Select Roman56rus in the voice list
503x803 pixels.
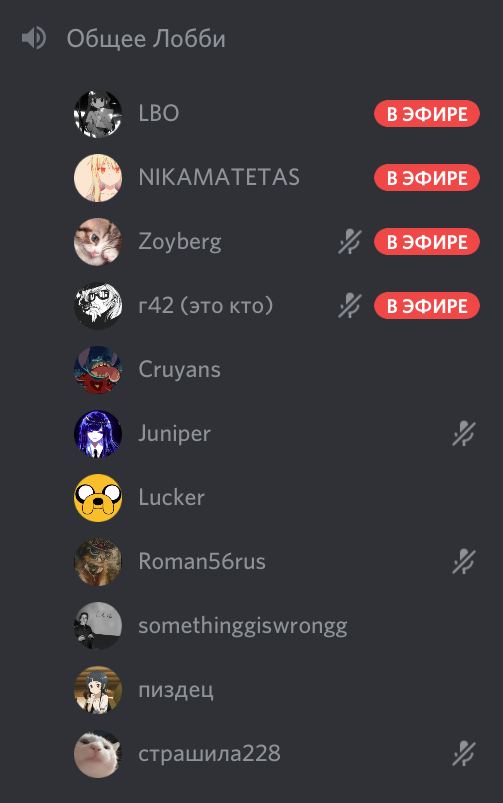click(x=277, y=562)
